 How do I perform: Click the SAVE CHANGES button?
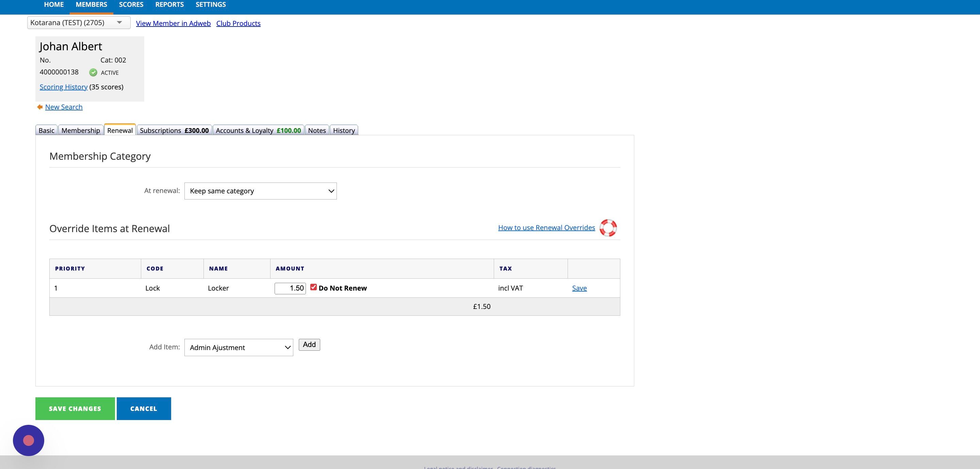(x=75, y=409)
